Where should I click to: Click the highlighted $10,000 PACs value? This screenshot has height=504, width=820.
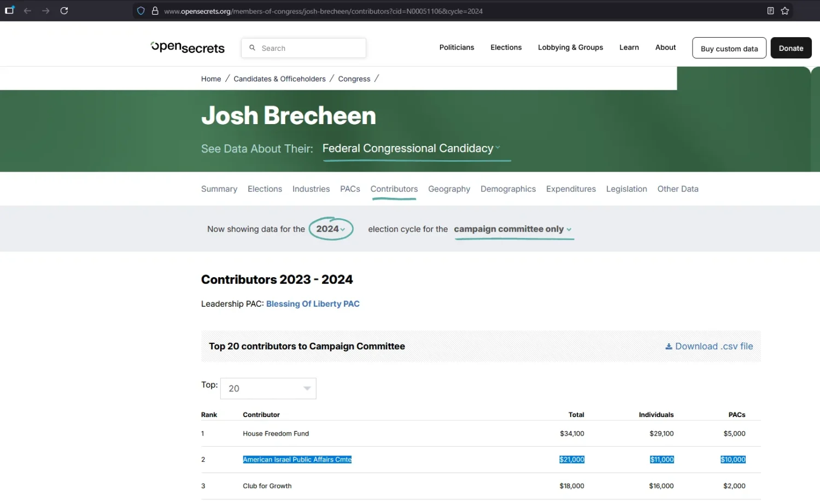(x=733, y=460)
